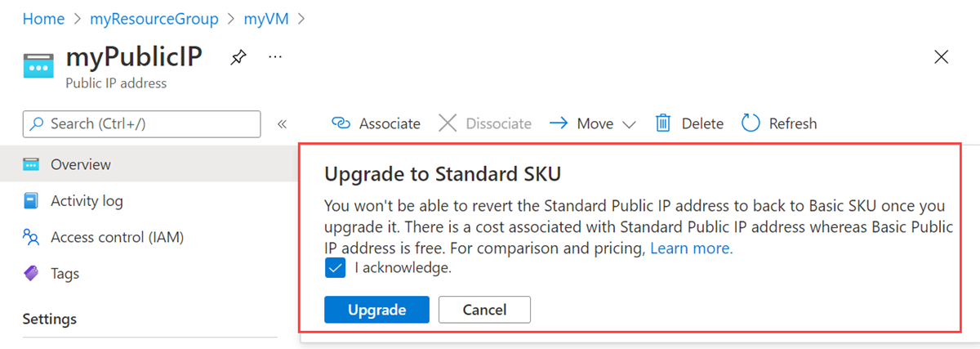Click the pin icon next to myPublicIP
Viewport: 980px width, 349px height.
238,57
